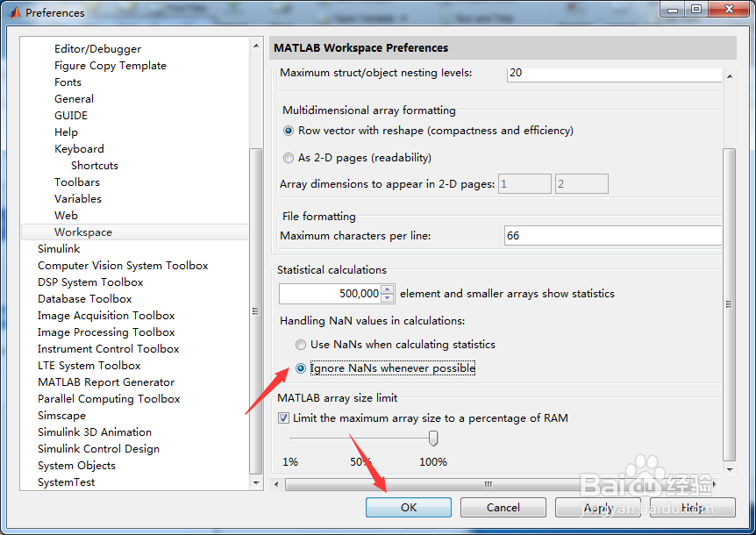
Task: Open Parallel Computing Toolbox preferences
Action: [x=109, y=399]
